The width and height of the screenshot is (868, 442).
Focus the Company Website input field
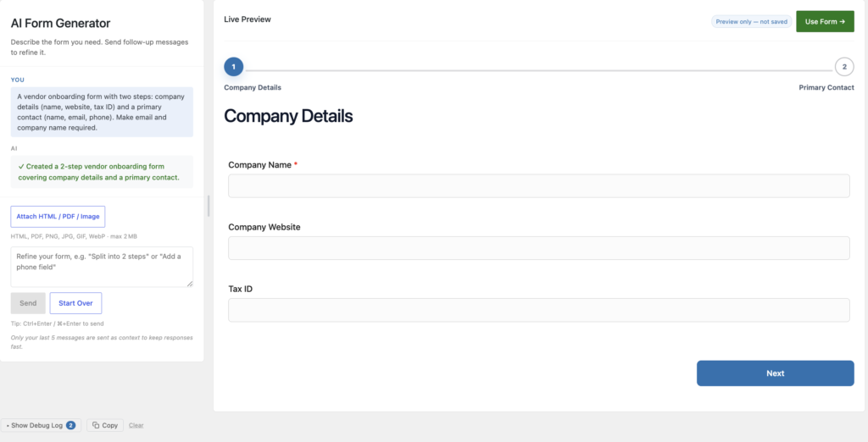pos(538,248)
